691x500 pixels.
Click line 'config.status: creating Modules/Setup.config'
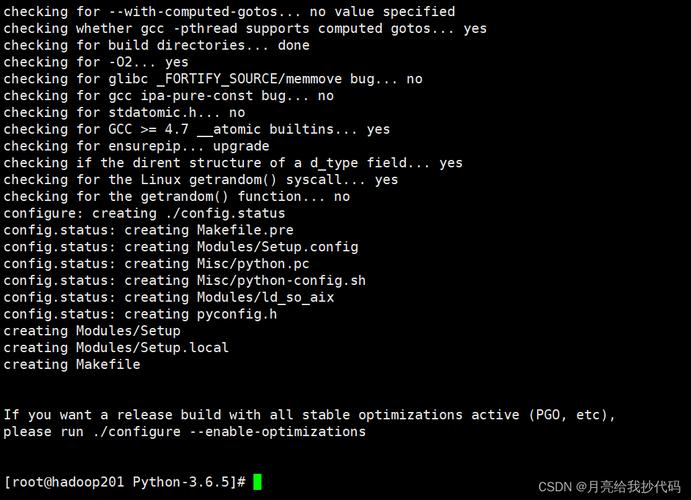pyautogui.click(x=181, y=247)
